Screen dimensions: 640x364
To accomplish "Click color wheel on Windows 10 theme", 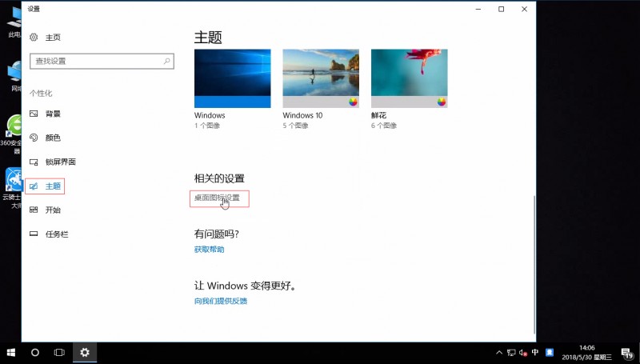I will tap(353, 102).
